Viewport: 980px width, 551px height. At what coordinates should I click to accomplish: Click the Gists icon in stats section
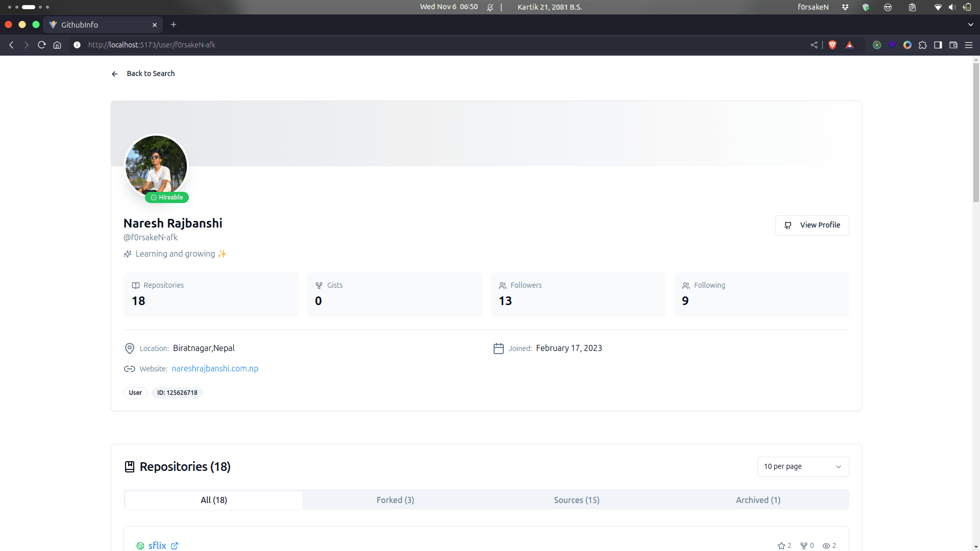[319, 285]
